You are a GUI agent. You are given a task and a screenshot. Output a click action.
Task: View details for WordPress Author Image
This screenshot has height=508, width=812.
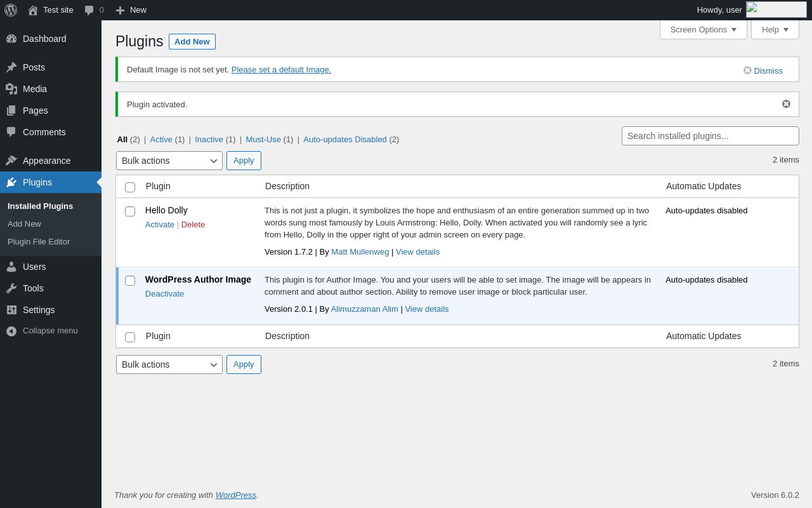point(427,309)
